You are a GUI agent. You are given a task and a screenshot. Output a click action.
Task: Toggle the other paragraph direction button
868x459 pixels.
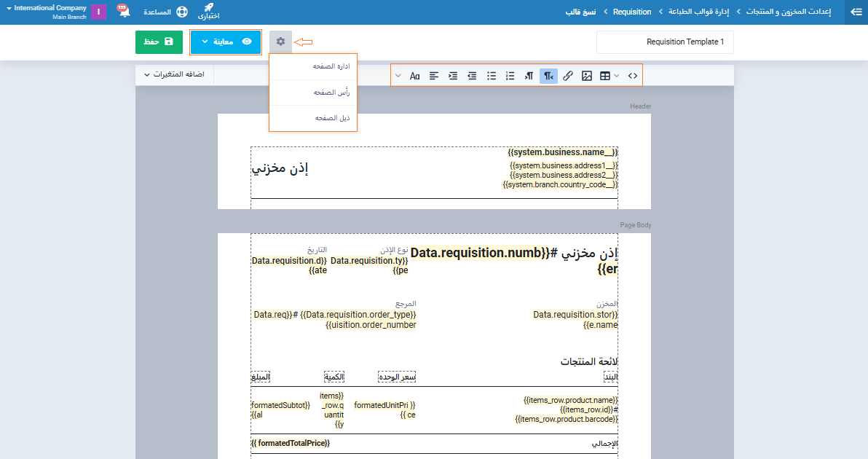529,76
